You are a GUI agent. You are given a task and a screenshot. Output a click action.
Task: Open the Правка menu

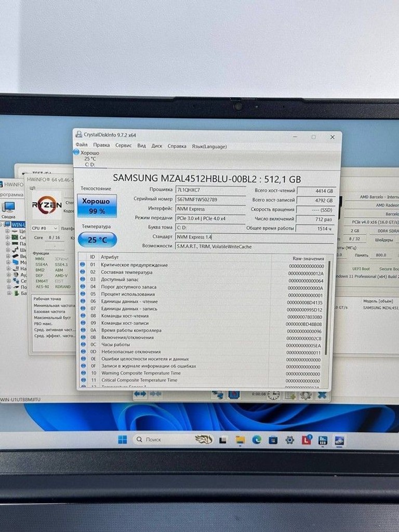pyautogui.click(x=101, y=145)
